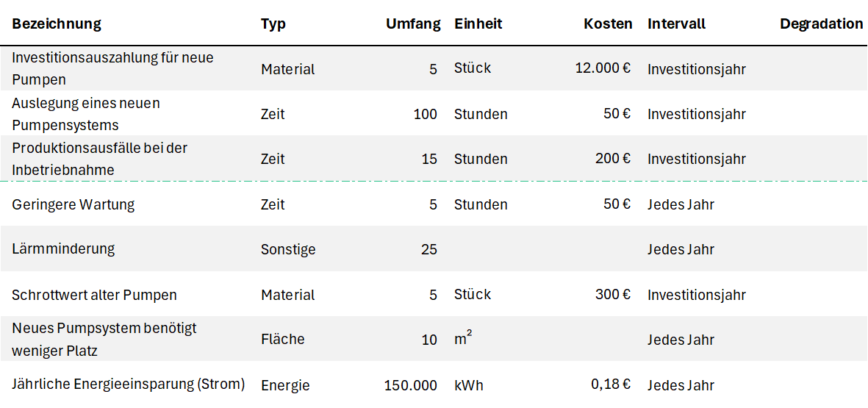Viewport: 868px width, 408px height.
Task: Select 'Auslegung eines neuen Pumpensystems' row name
Action: pos(86,114)
